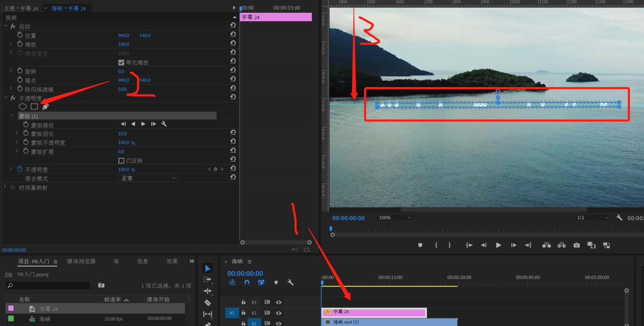Image resolution: width=644 pixels, height=326 pixels.
Task: Step forward one frame in the program monitor
Action: point(514,245)
